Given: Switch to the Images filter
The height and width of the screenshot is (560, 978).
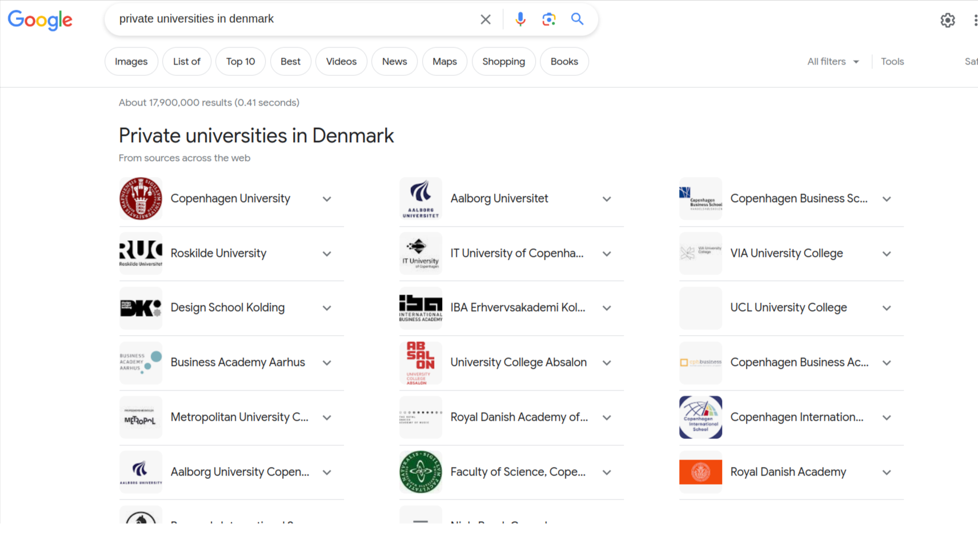Looking at the screenshot, I should (131, 62).
